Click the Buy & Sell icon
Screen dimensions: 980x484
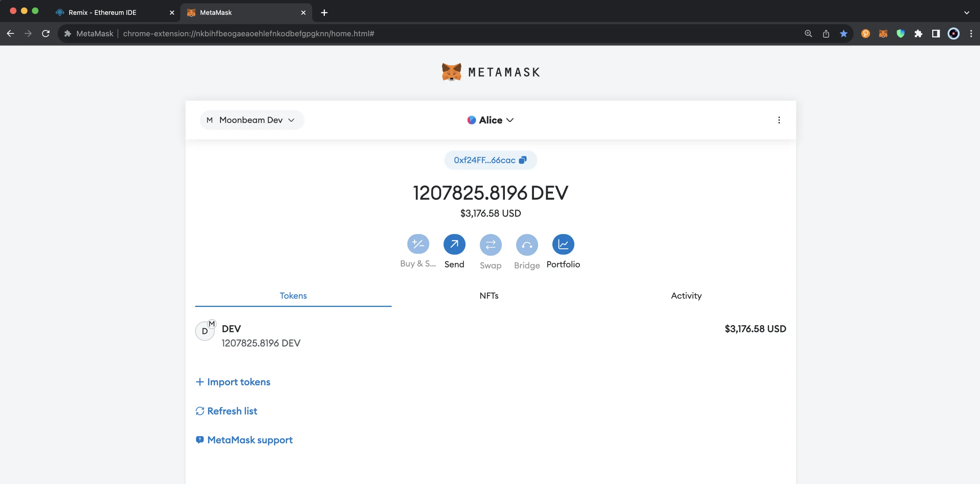pyautogui.click(x=418, y=245)
